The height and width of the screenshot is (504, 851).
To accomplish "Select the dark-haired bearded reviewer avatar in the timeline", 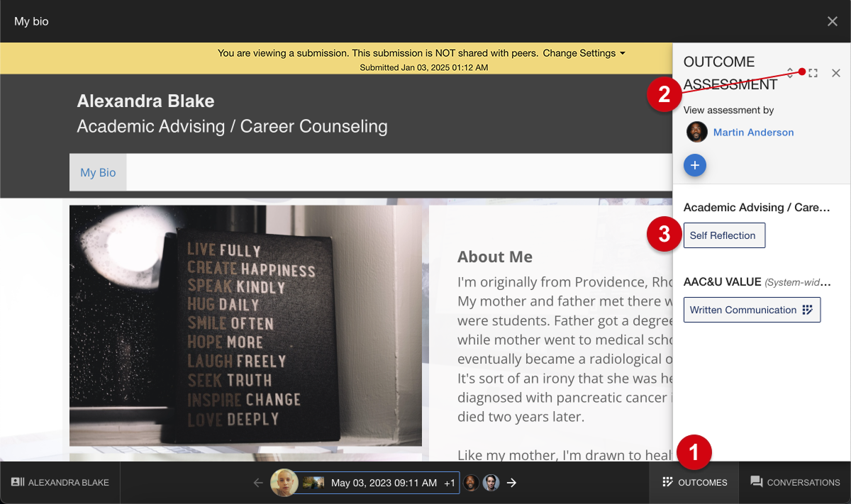I will 471,483.
